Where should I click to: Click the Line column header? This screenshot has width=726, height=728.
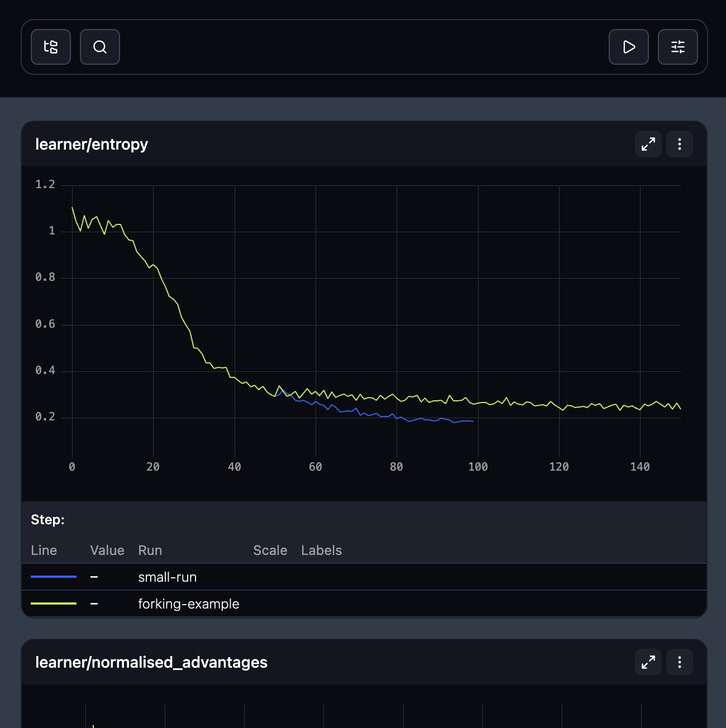[x=44, y=550]
